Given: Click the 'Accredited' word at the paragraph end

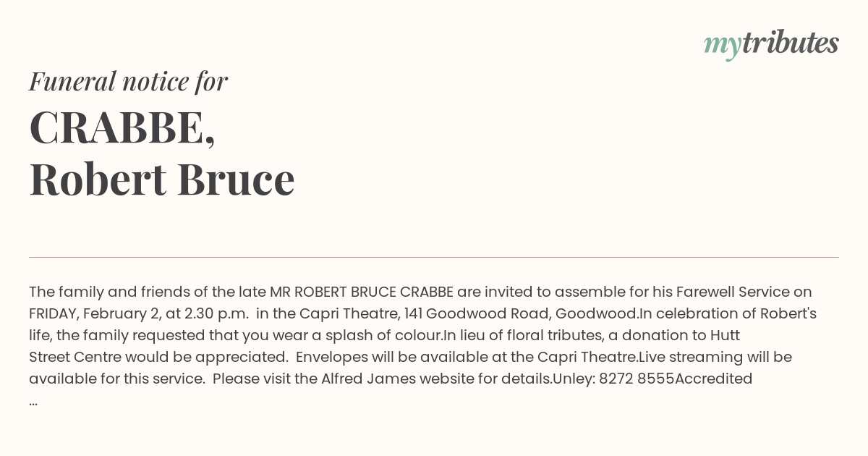Looking at the screenshot, I should point(714,379).
